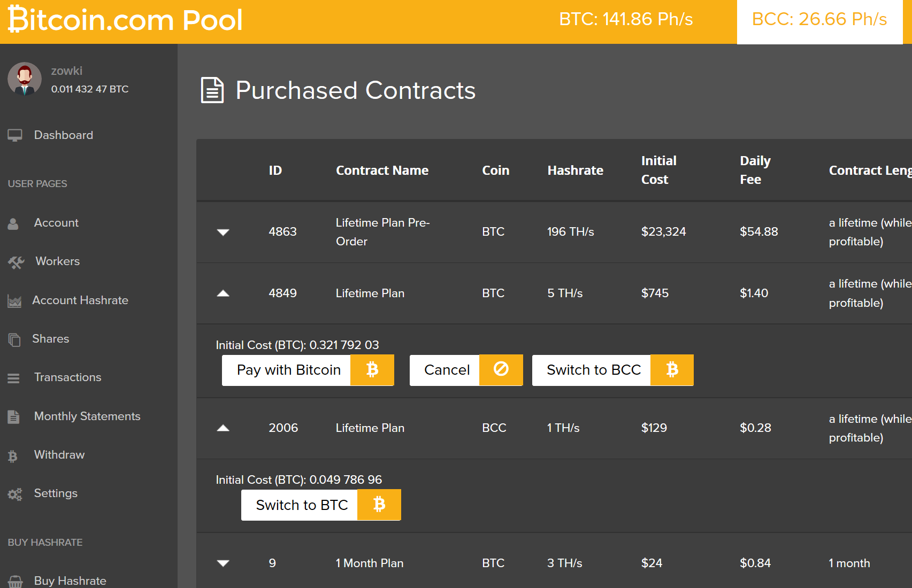Click the zowki user avatar
912x588 pixels.
coord(25,79)
